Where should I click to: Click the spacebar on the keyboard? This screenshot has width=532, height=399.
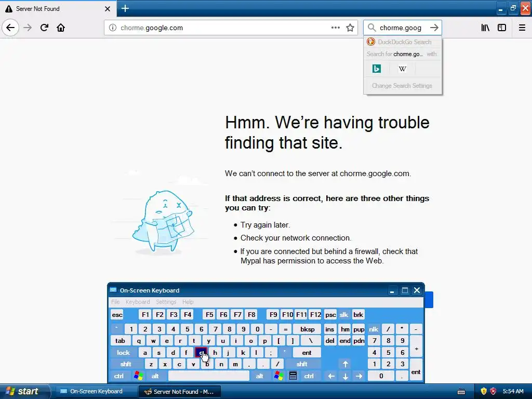point(209,376)
